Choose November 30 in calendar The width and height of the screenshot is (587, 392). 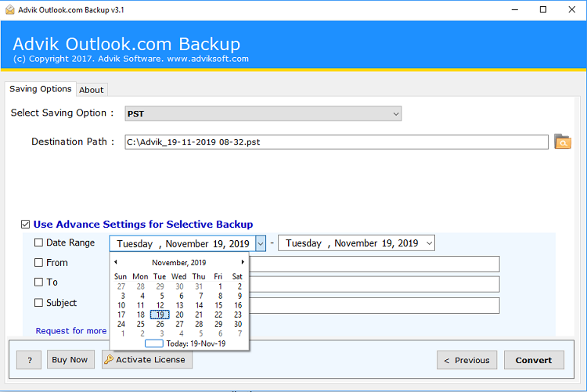coord(238,324)
